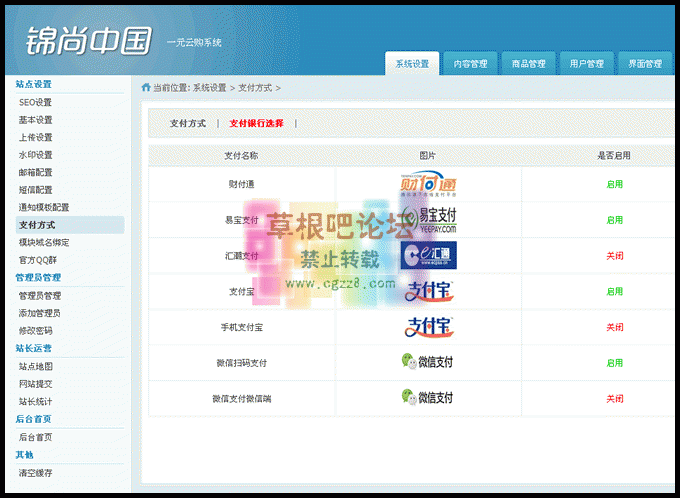Open 修改密码 in sidebar
This screenshot has height=498, width=680.
[x=35, y=331]
